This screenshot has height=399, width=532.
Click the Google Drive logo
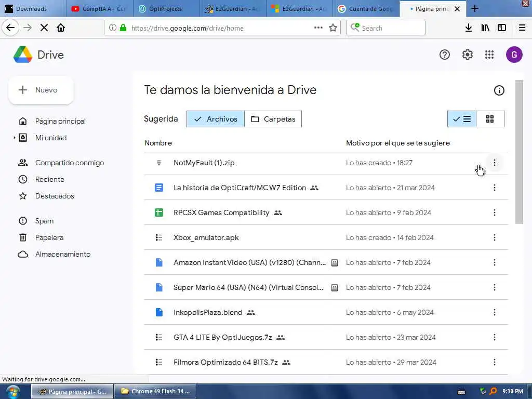click(23, 55)
